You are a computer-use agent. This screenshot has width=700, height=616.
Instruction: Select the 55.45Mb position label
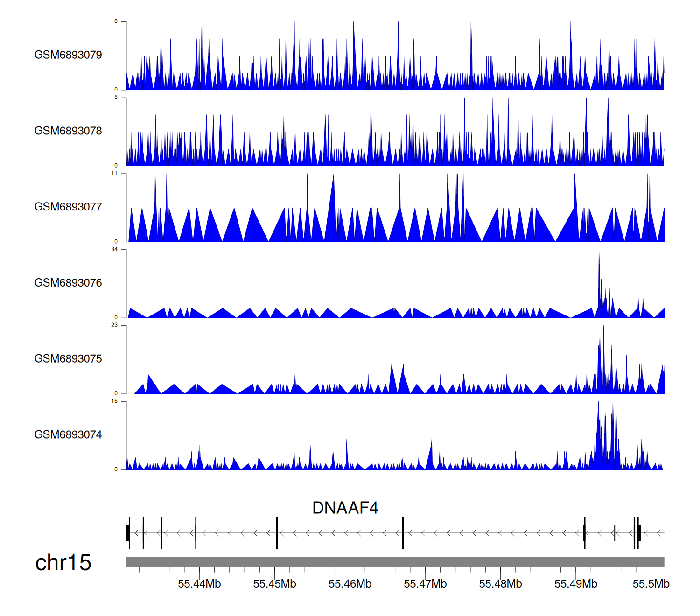(x=274, y=584)
